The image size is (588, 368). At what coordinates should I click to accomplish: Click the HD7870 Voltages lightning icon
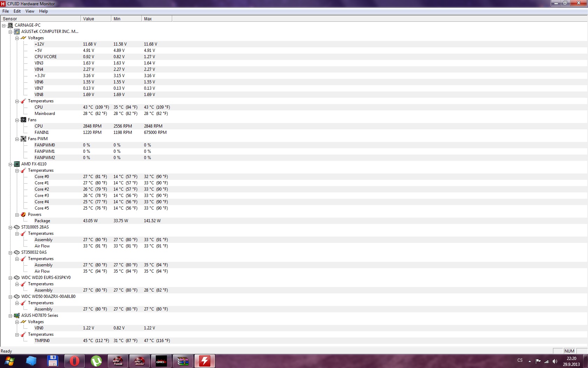[23, 322]
